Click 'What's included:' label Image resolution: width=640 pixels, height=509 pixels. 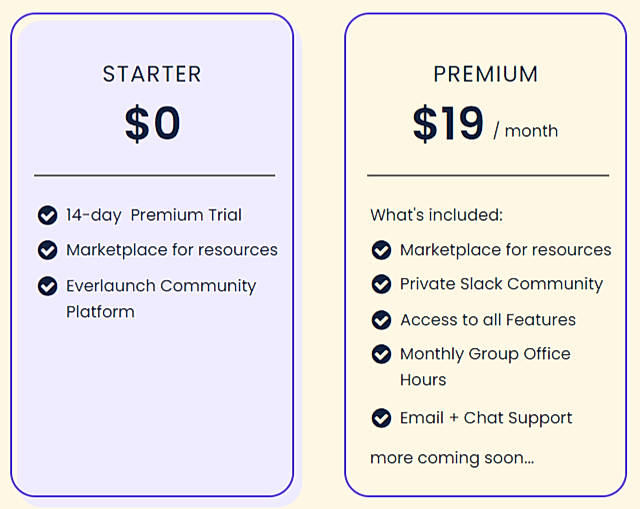coord(436,215)
